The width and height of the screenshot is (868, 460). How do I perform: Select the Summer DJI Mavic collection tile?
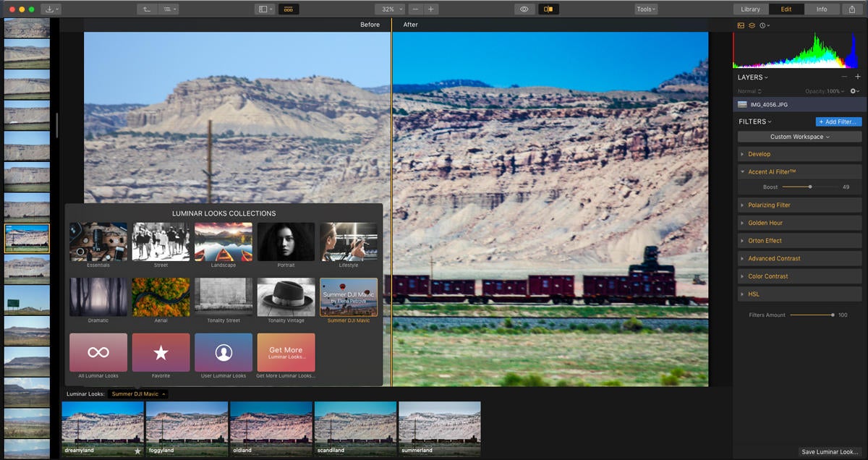point(349,297)
